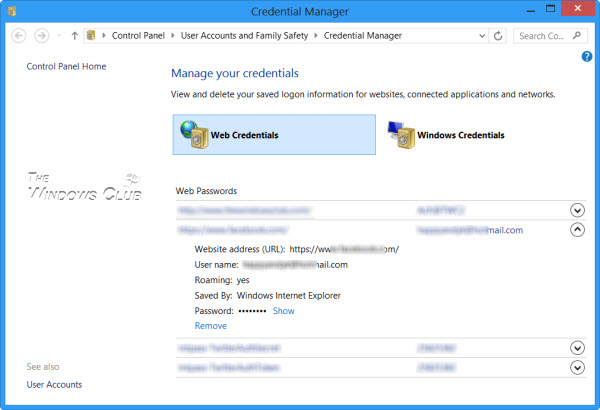The width and height of the screenshot is (600, 410).
Task: Open the recent locations dropdown arrow
Action: pos(59,36)
